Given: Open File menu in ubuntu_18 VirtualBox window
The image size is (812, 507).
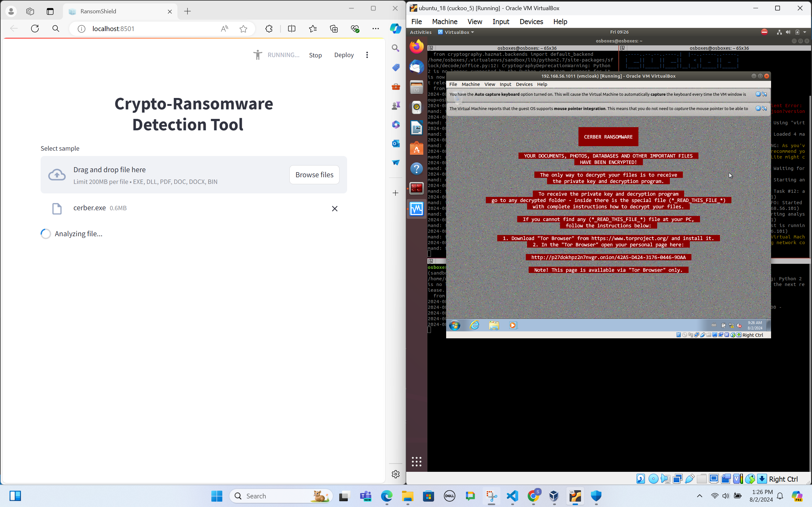Looking at the screenshot, I should pos(416,22).
